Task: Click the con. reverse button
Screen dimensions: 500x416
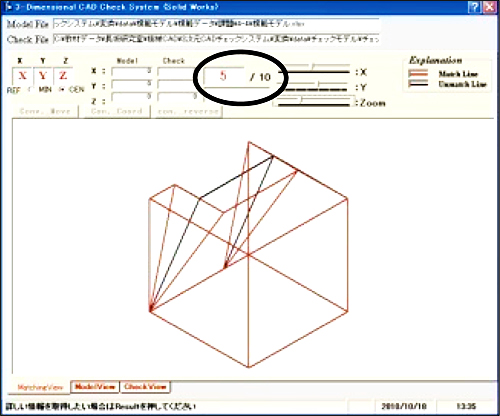Action: [x=188, y=111]
